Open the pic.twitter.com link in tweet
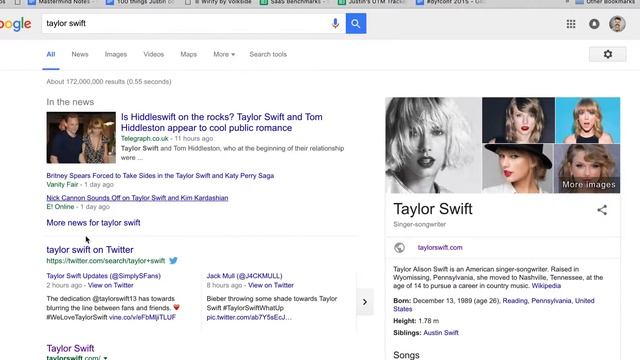Viewport: 640px width, 360px height. [249, 317]
